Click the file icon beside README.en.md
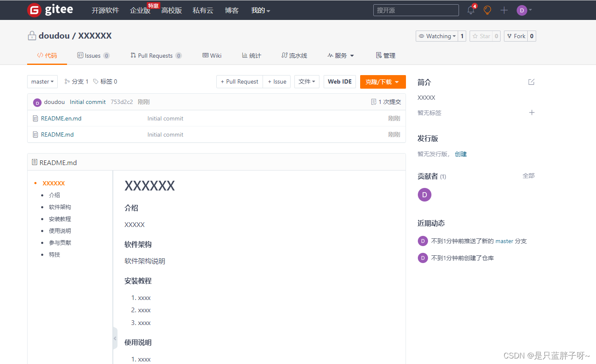Screen dimensions: 596x364 tap(35, 118)
